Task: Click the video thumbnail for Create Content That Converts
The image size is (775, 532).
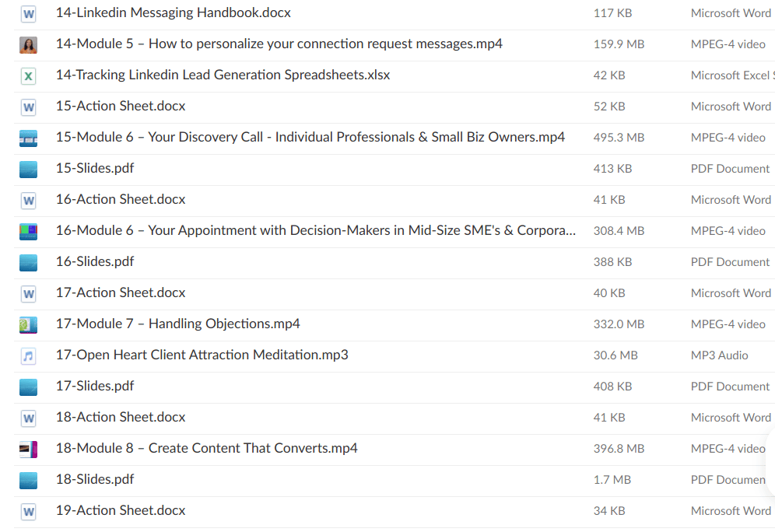Action: [29, 449]
